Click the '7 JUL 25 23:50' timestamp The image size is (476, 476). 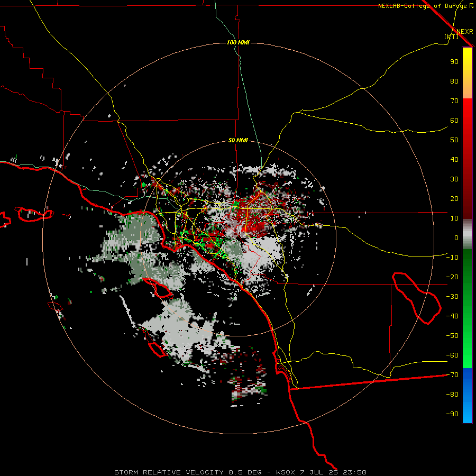(x=333, y=472)
